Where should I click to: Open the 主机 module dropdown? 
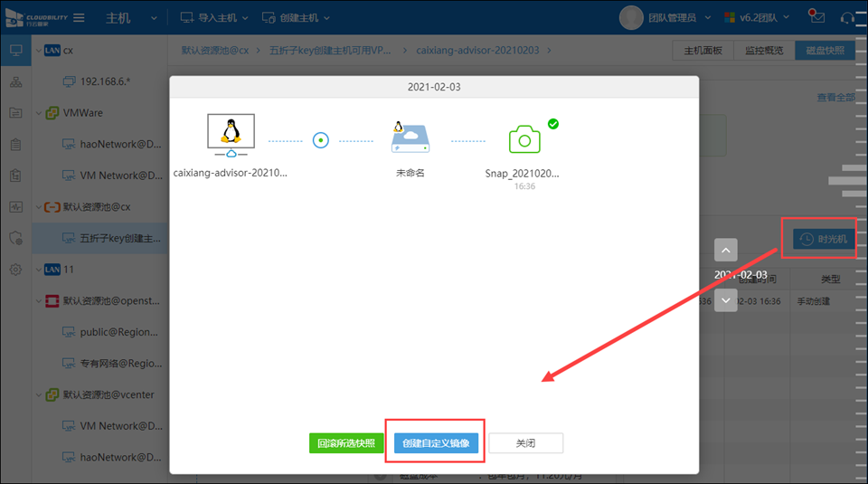coord(131,18)
